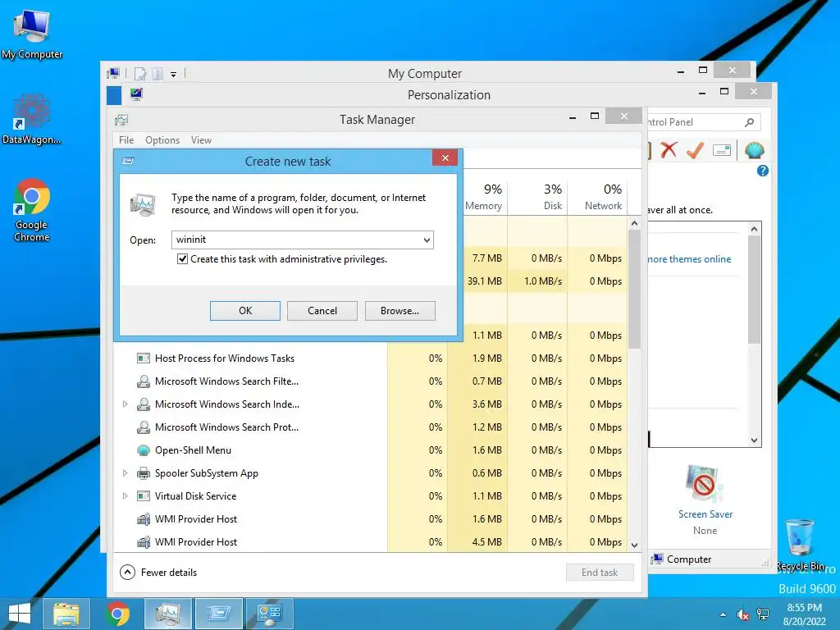The height and width of the screenshot is (630, 840).
Task: Launch Google Chrome from desktop icon
Action: tap(32, 210)
